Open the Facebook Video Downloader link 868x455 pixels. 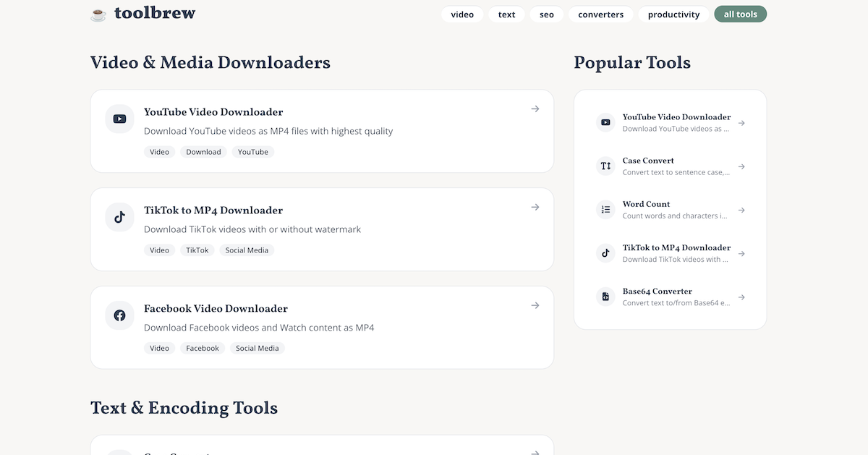pos(215,307)
